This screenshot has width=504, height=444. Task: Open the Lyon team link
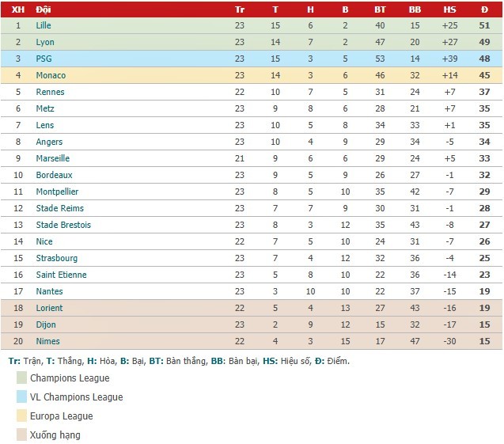[45, 42]
